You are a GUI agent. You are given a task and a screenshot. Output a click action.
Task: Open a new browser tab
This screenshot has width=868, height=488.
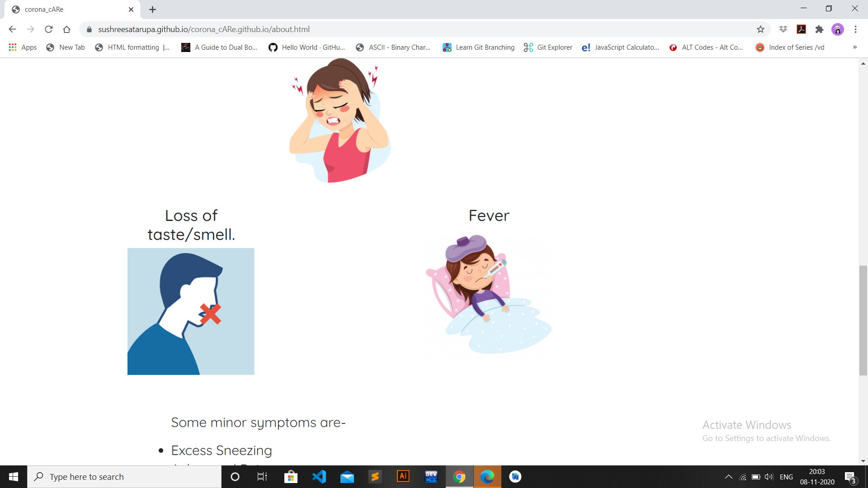(x=152, y=9)
